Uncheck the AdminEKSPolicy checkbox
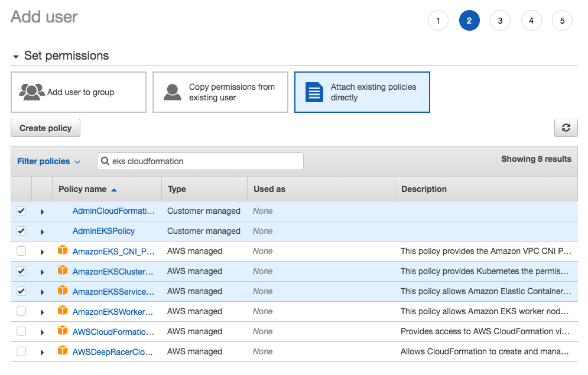Viewport: 588px width, 375px height. pyautogui.click(x=21, y=231)
